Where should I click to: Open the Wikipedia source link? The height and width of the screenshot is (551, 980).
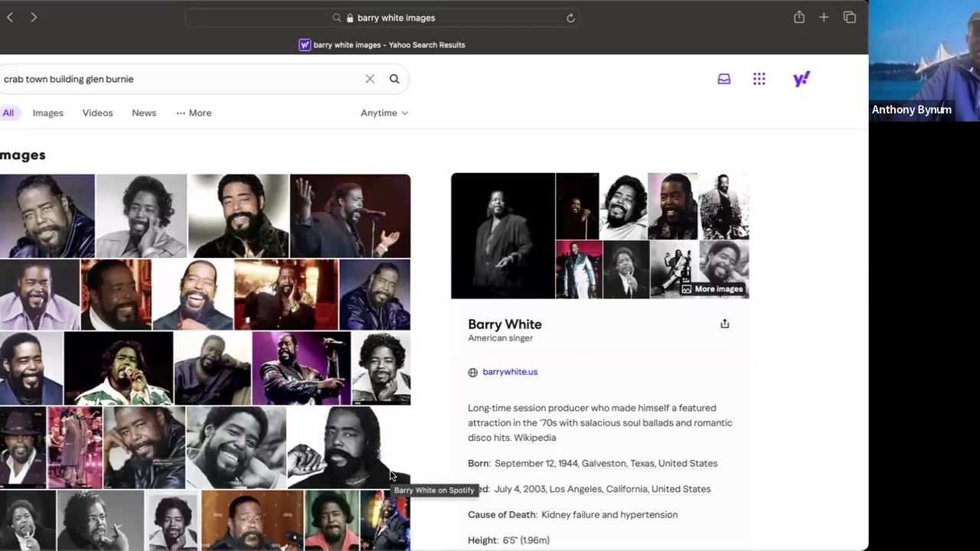click(534, 438)
